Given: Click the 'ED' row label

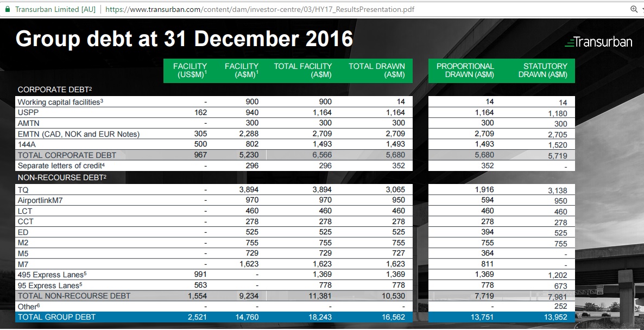Looking at the screenshot, I should click(x=23, y=232).
